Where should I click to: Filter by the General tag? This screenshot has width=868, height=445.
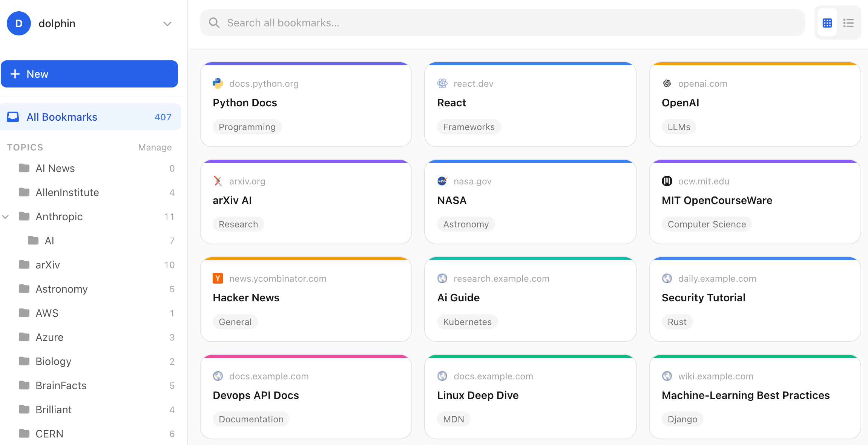[x=235, y=322]
